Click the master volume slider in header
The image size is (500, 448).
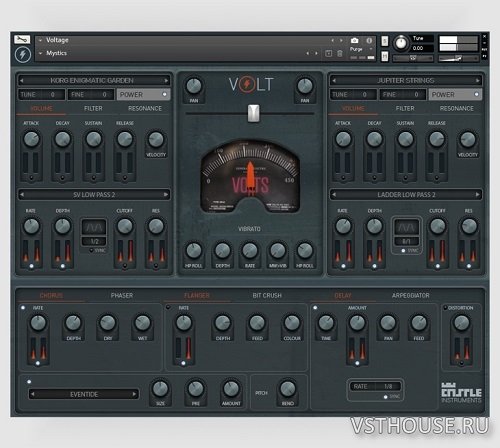coord(458,59)
